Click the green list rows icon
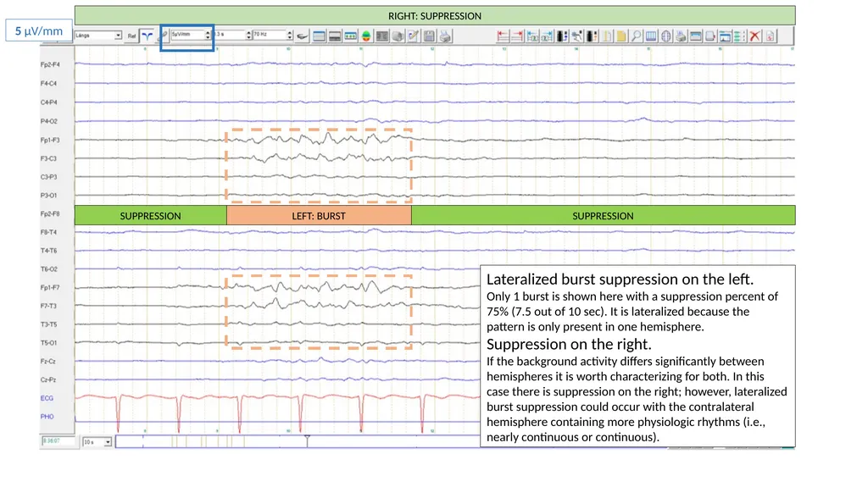 tap(739, 36)
